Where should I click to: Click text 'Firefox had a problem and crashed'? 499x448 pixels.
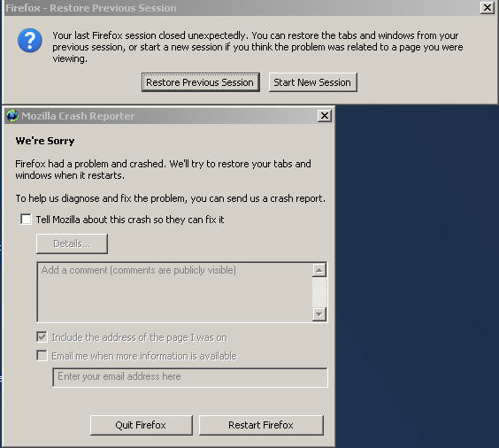[90, 164]
